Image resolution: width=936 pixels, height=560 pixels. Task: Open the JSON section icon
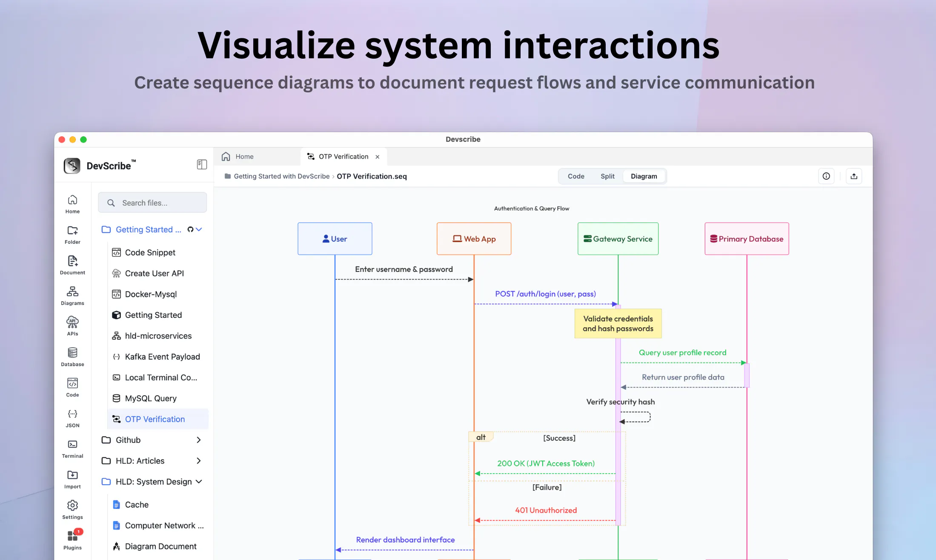[72, 419]
